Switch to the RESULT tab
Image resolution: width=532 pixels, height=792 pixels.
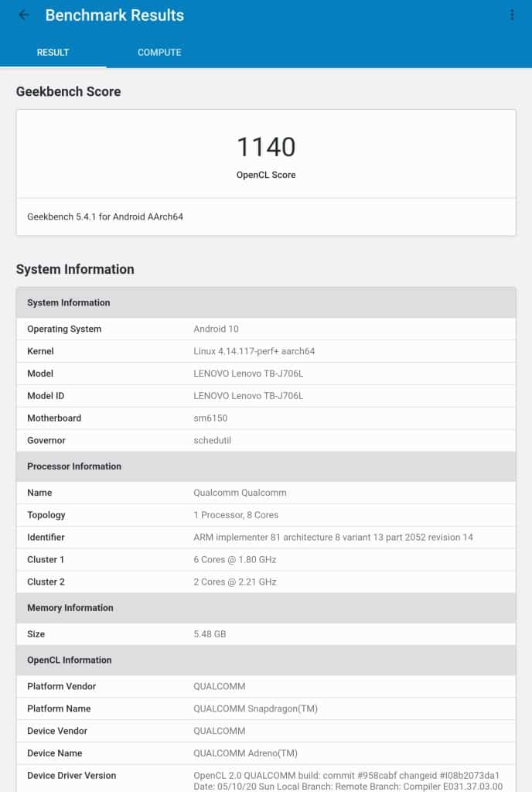pos(53,53)
